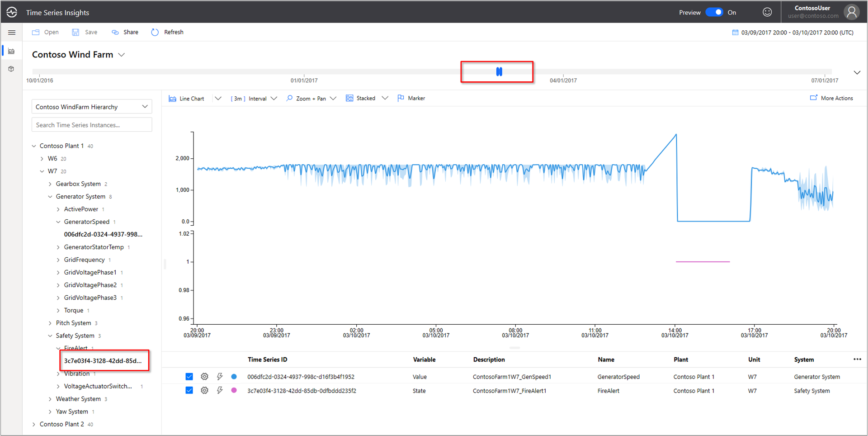Open the model cube sidebar icon
Screen dimensions: 868x436
pos(12,69)
